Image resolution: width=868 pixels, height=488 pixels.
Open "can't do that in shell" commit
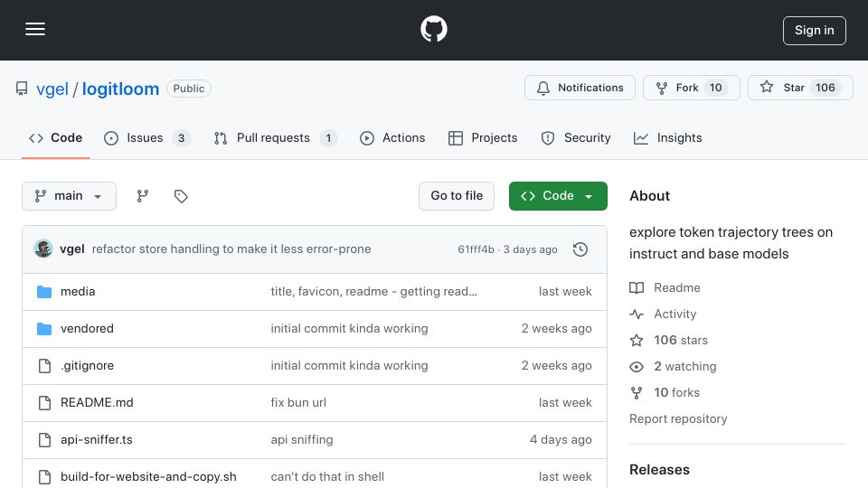327,477
